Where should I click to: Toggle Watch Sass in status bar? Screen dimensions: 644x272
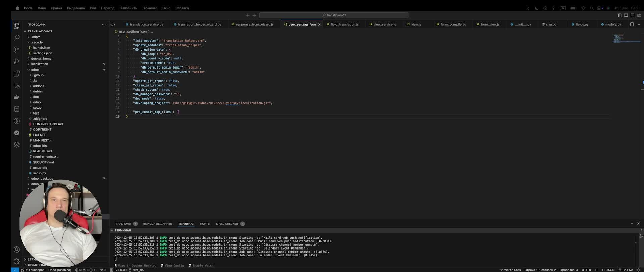(x=511, y=270)
